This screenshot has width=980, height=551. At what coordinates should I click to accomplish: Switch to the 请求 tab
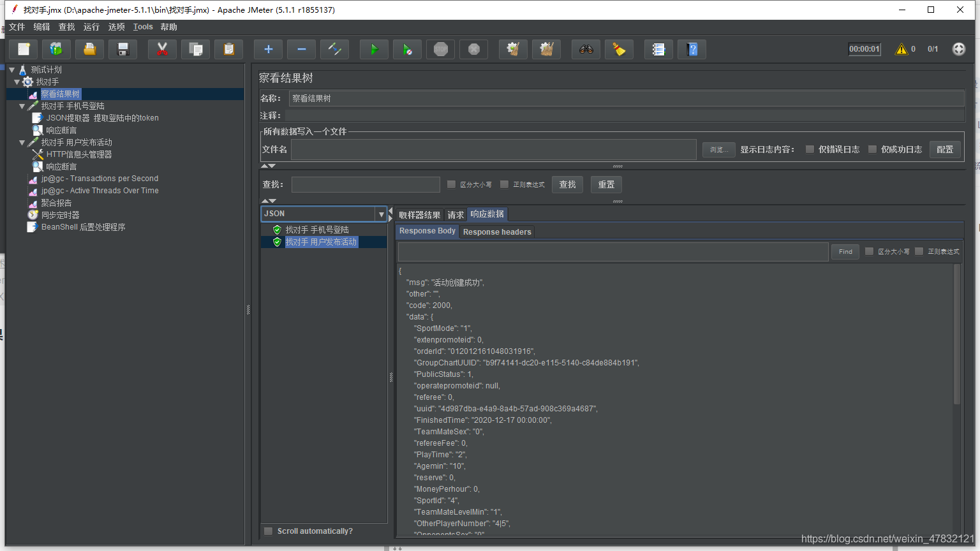tap(456, 215)
